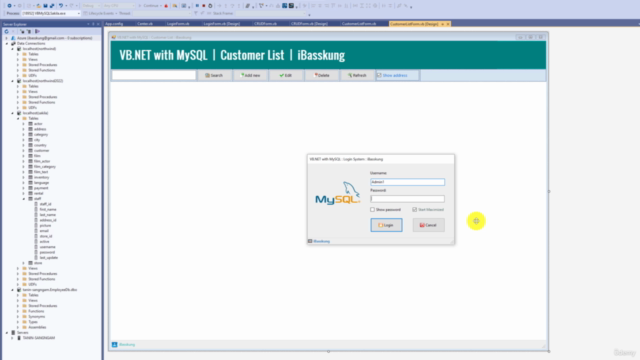640x360 pixels.
Task: Click the hot reload flame icon
Action: [x=166, y=6]
